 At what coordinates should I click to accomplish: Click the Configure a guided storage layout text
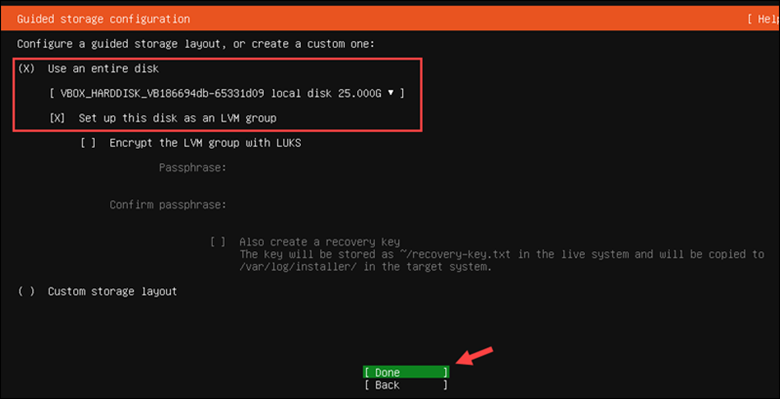[195, 44]
